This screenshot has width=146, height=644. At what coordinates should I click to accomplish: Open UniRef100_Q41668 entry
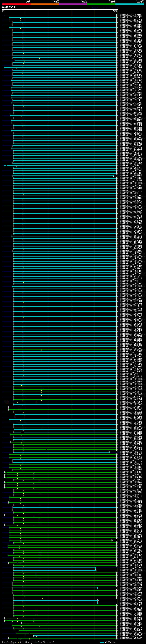pyautogui.click(x=131, y=48)
